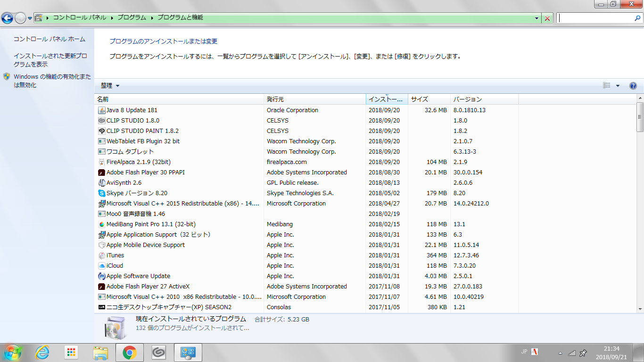Open Windows の機能の有効化または無効化 link
The image size is (644, 362).
52,81
